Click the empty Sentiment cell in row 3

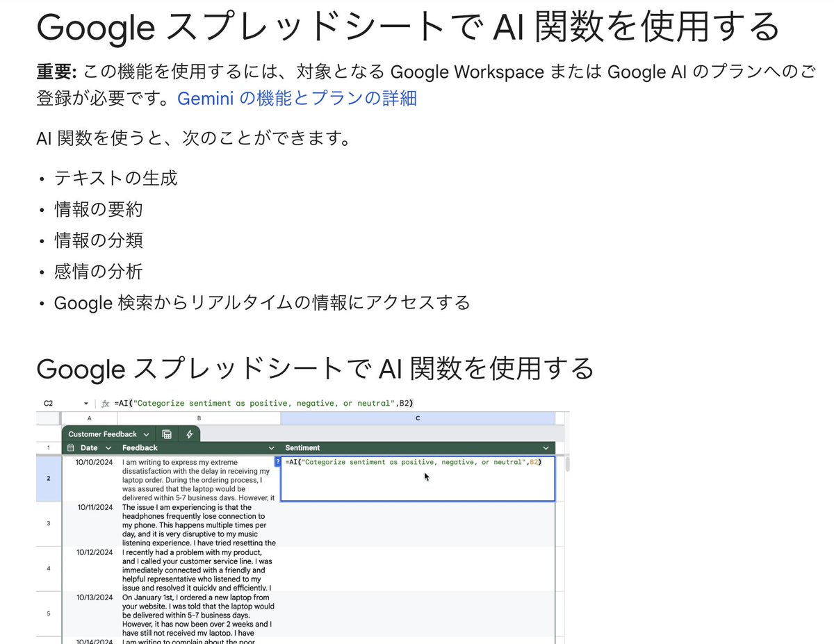(418, 523)
